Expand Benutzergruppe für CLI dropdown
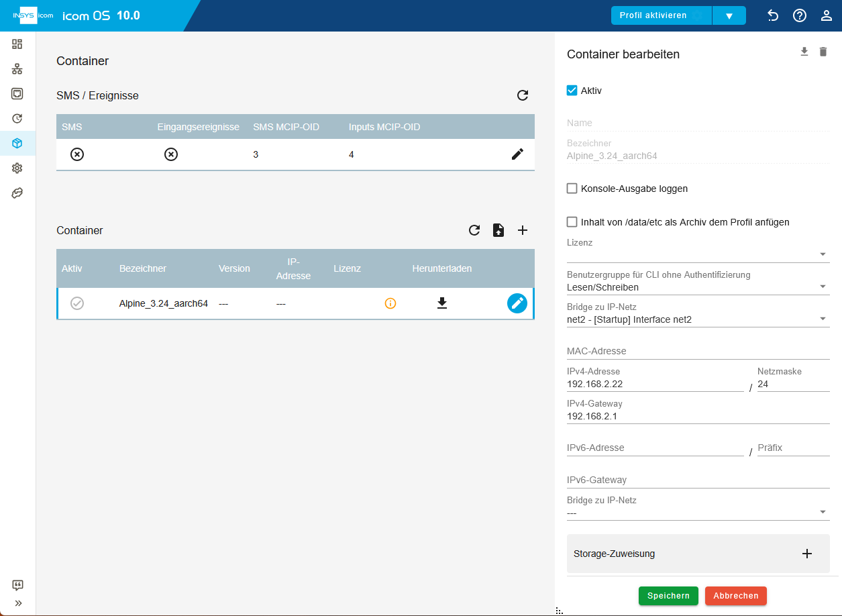This screenshot has width=842, height=616. [698, 287]
